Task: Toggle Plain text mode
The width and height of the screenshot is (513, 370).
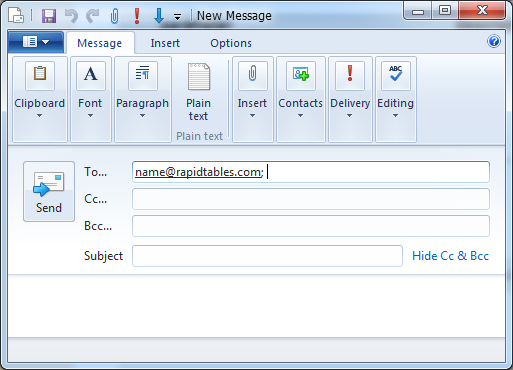Action: [199, 92]
